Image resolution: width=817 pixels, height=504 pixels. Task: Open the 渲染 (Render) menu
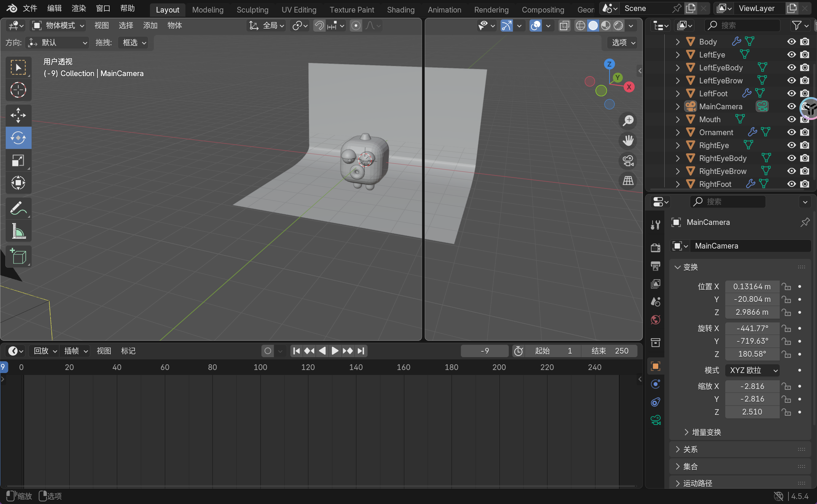[x=79, y=8]
